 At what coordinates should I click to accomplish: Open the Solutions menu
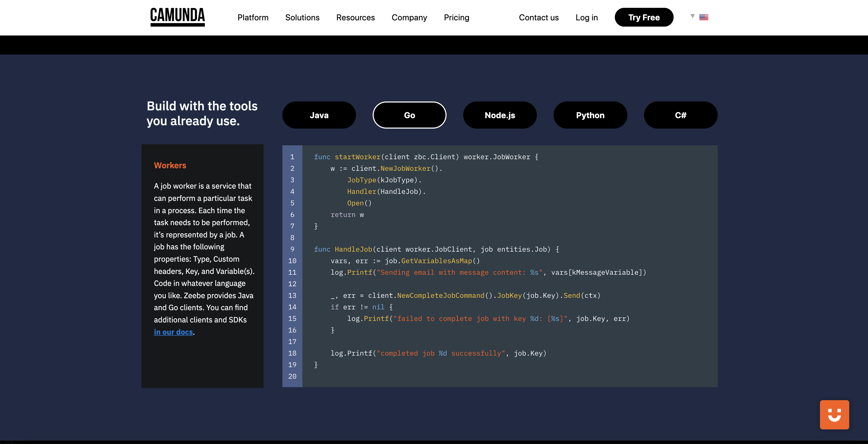coord(302,17)
